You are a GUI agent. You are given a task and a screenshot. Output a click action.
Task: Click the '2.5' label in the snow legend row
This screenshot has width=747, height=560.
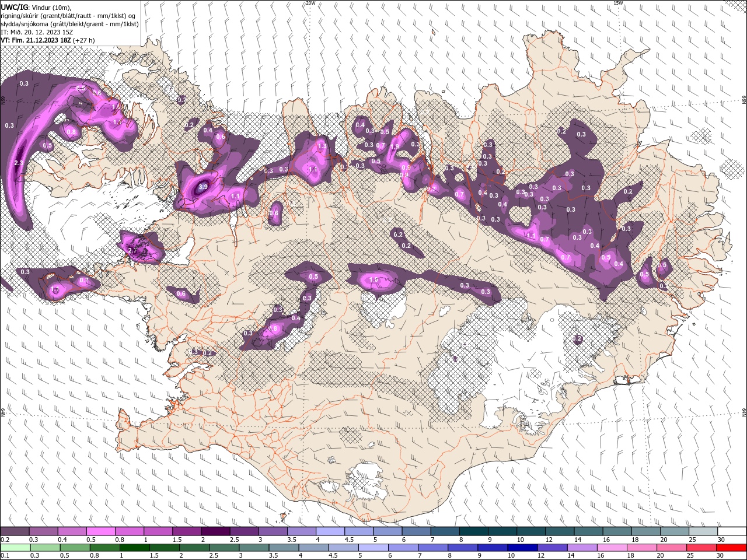coord(234,540)
